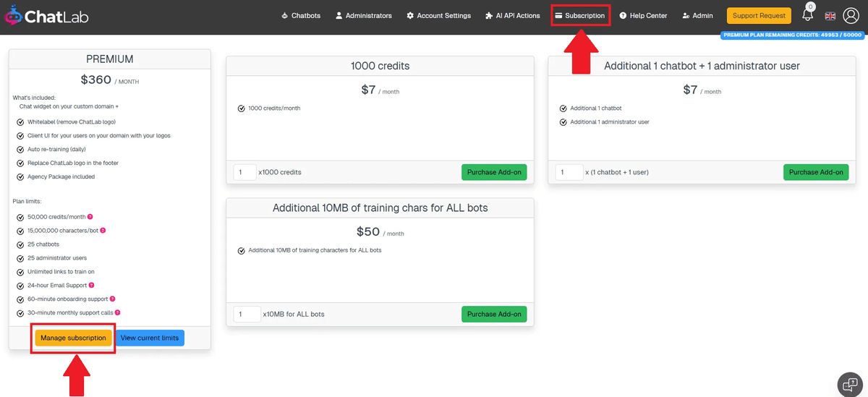Screen dimensions: 868x397
Task: Click help icon beside 60-minute onboarding support
Action: [x=113, y=299]
